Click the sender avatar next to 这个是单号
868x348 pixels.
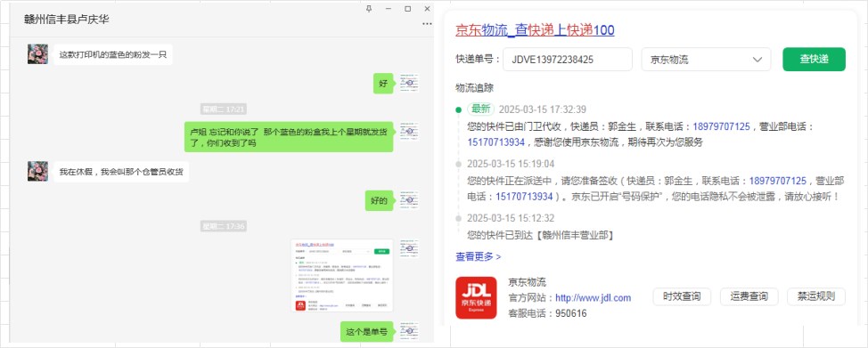coord(408,331)
